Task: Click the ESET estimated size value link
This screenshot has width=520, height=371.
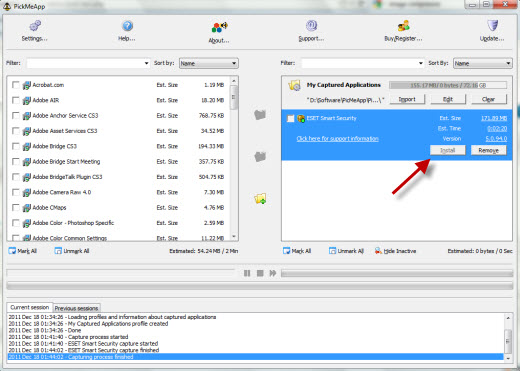Action: (494, 118)
